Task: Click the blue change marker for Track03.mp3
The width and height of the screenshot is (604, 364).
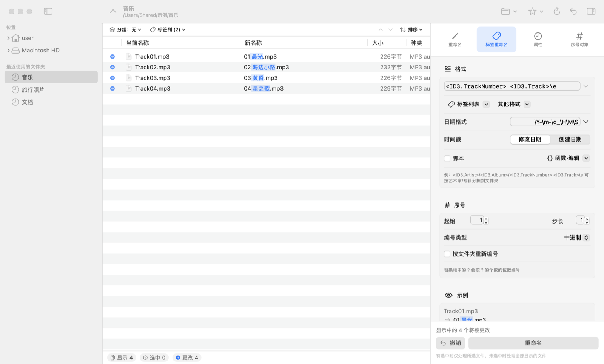Action: coord(112,78)
